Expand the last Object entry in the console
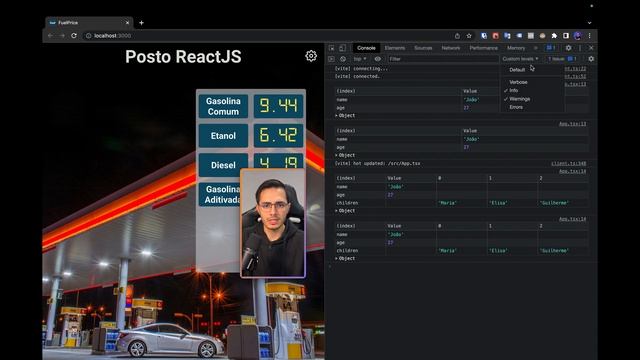Screen dimensions: 640x360 pos(345,258)
